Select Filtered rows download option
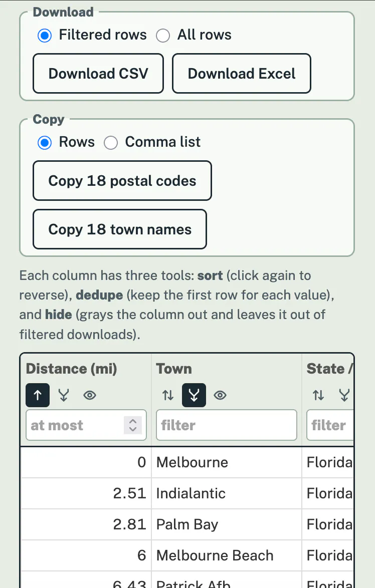The height and width of the screenshot is (588, 375). (45, 36)
